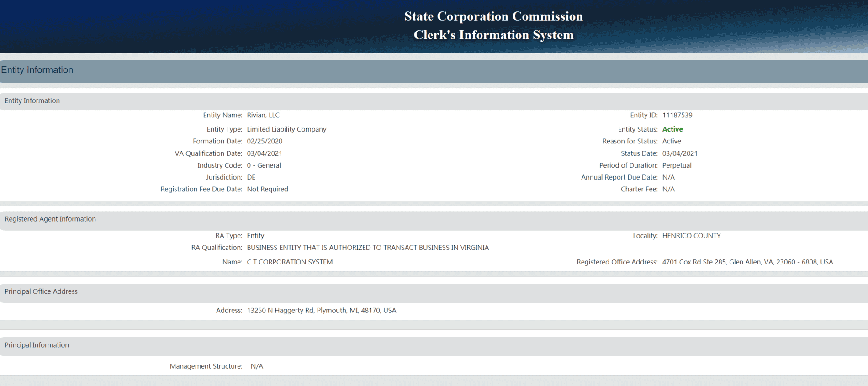Select the Limited Liability Company entity type
Screen dimensions: 868x386
click(286, 129)
